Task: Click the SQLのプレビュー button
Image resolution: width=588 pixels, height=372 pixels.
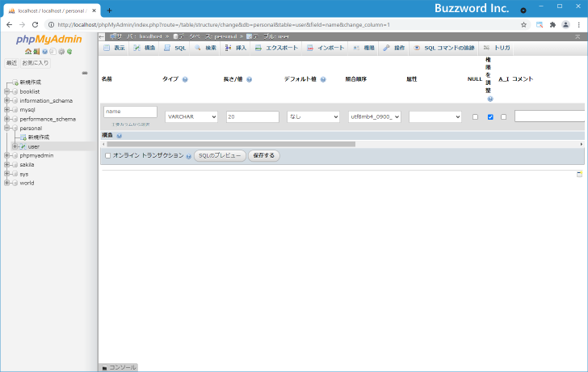Action: (220, 156)
